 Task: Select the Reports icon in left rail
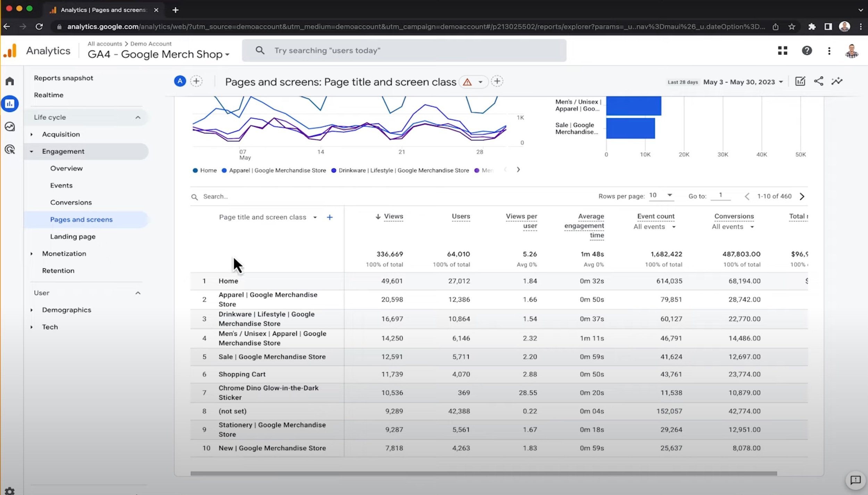click(10, 104)
